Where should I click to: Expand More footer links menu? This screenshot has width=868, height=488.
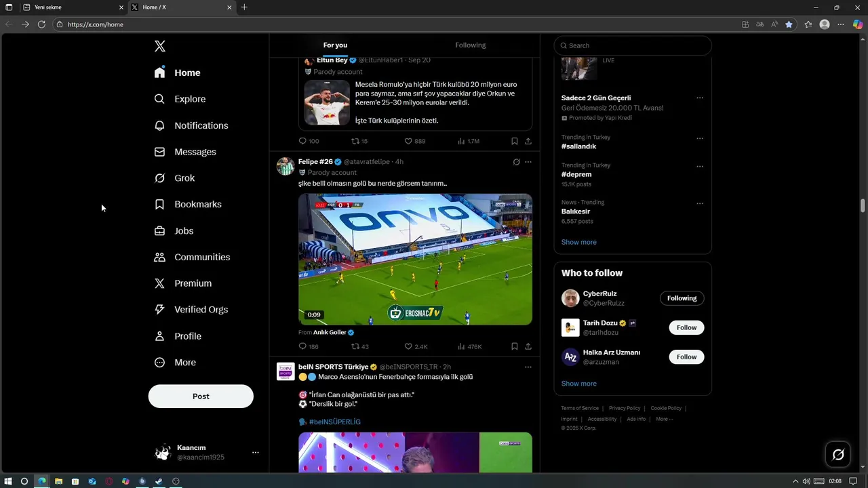664,419
